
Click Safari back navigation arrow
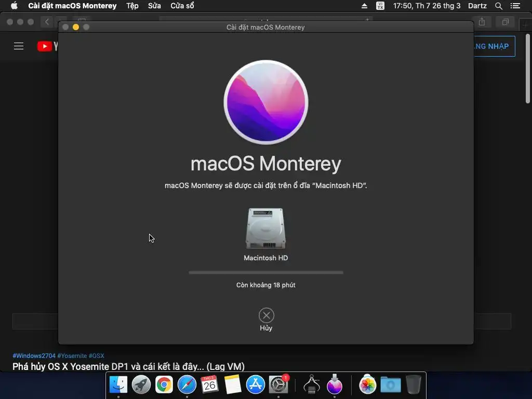click(x=47, y=22)
